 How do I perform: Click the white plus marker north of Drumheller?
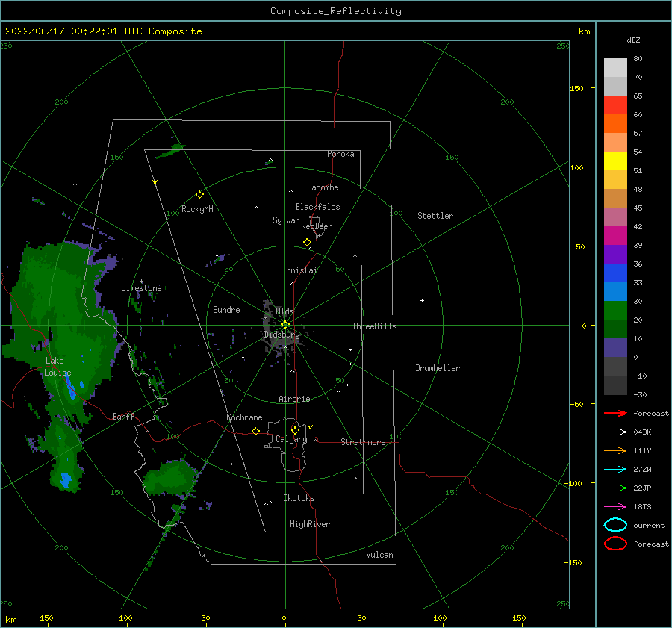click(x=422, y=300)
